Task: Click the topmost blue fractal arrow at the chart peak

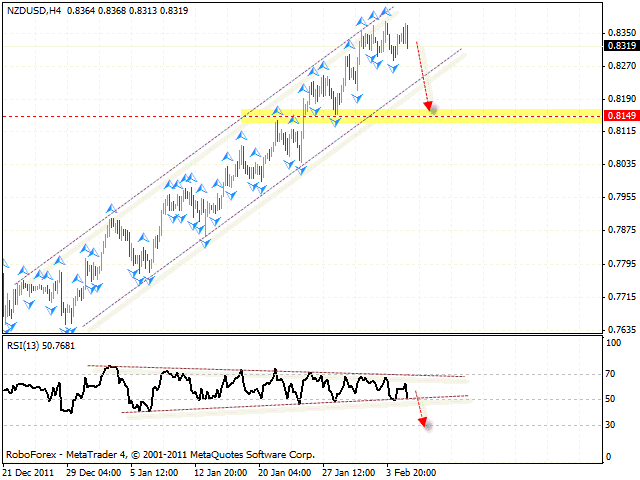Action: tap(383, 11)
